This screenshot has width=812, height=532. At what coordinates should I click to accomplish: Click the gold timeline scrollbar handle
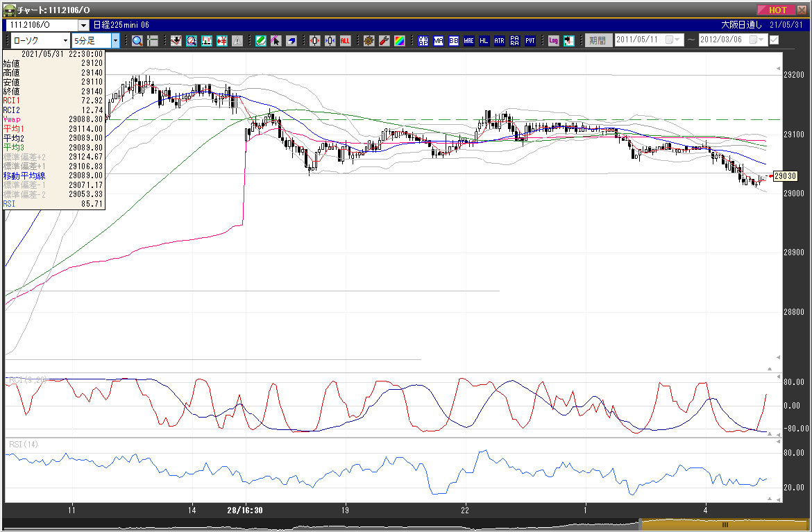tap(725, 525)
